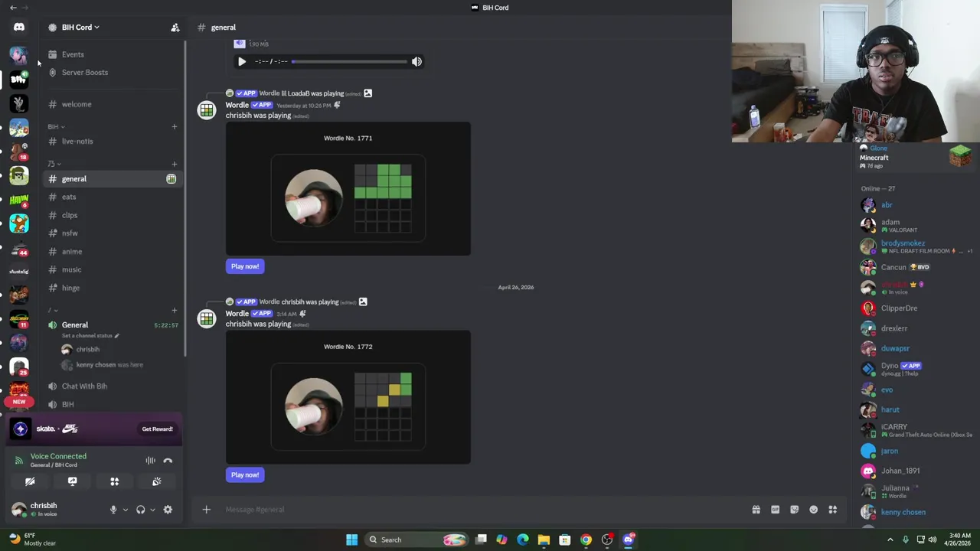Open the system volume icon in the tray

(x=933, y=540)
